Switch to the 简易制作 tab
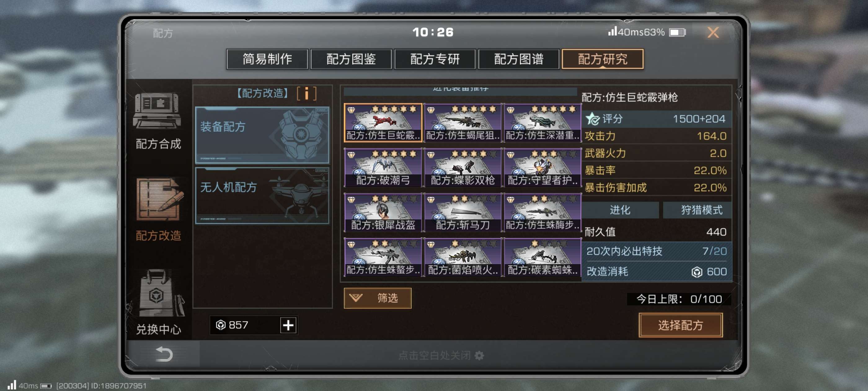This screenshot has height=391, width=868. point(267,59)
